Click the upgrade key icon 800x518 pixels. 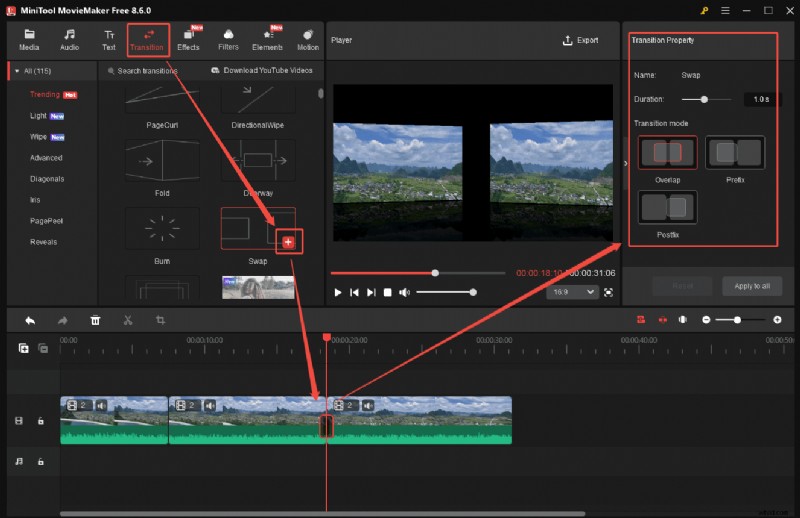pyautogui.click(x=704, y=11)
